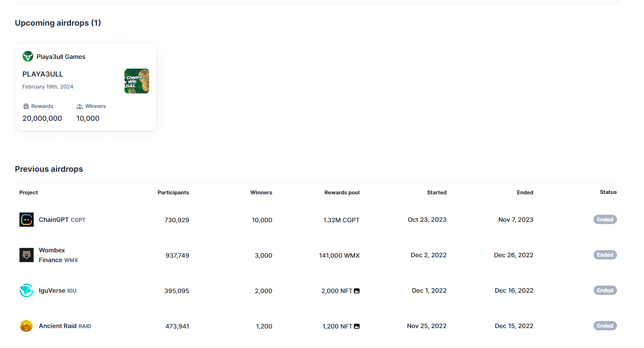Select the 730,929 participants cell
The image size is (644, 348).
click(x=177, y=220)
